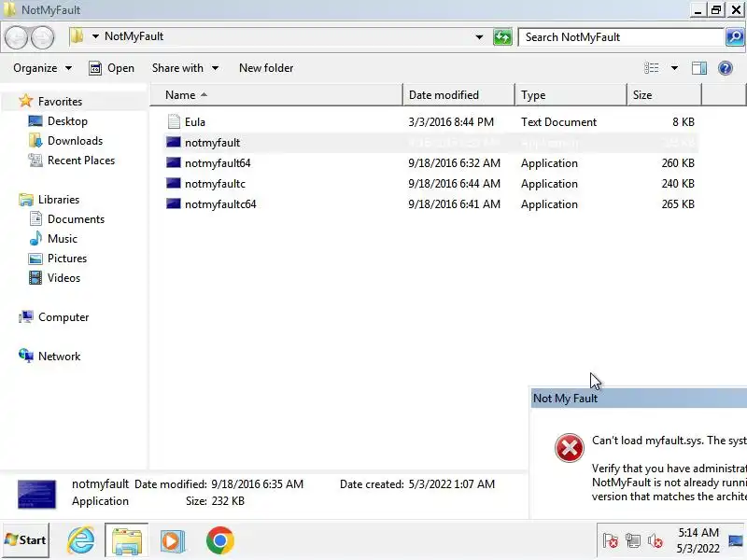Select the highlighted notmyfault file name
The height and width of the screenshot is (560, 747).
point(213,143)
